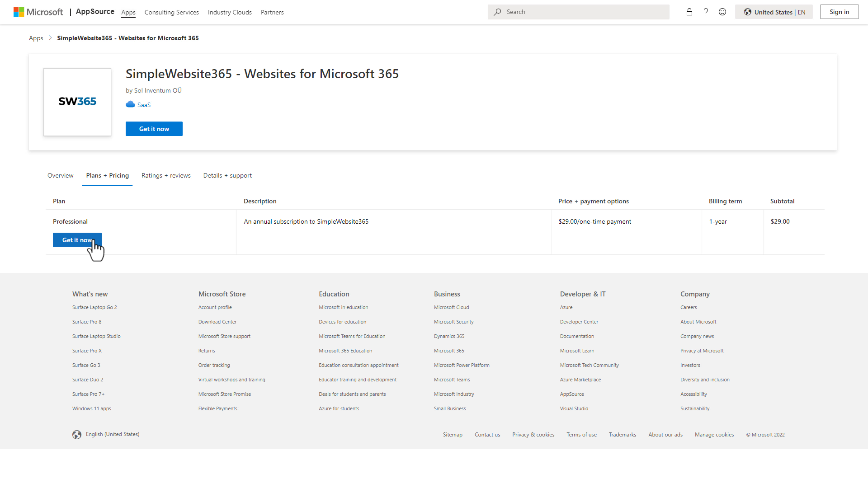Click the search magnifier icon
Viewport: 868px width, 488px height.
tap(497, 12)
